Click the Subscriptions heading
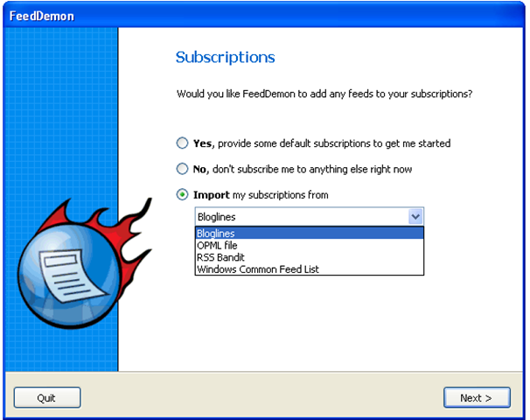The height and width of the screenshot is (420, 530). [x=225, y=57]
